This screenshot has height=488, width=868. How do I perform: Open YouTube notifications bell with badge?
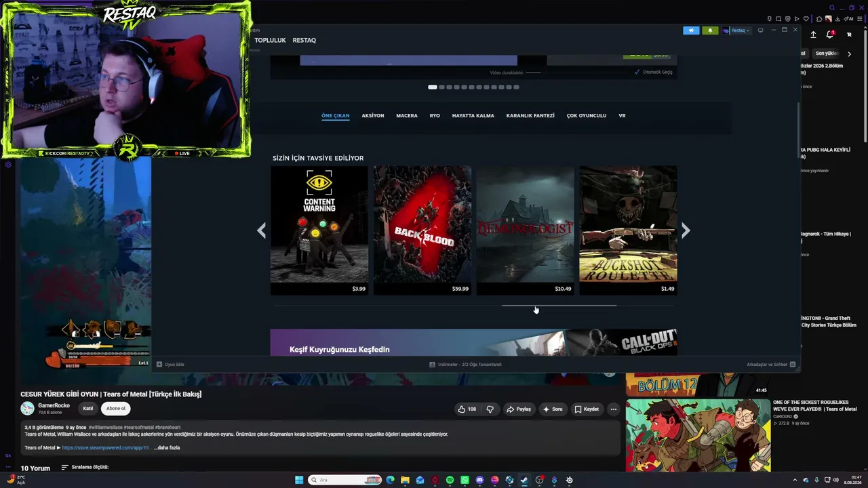830,35
